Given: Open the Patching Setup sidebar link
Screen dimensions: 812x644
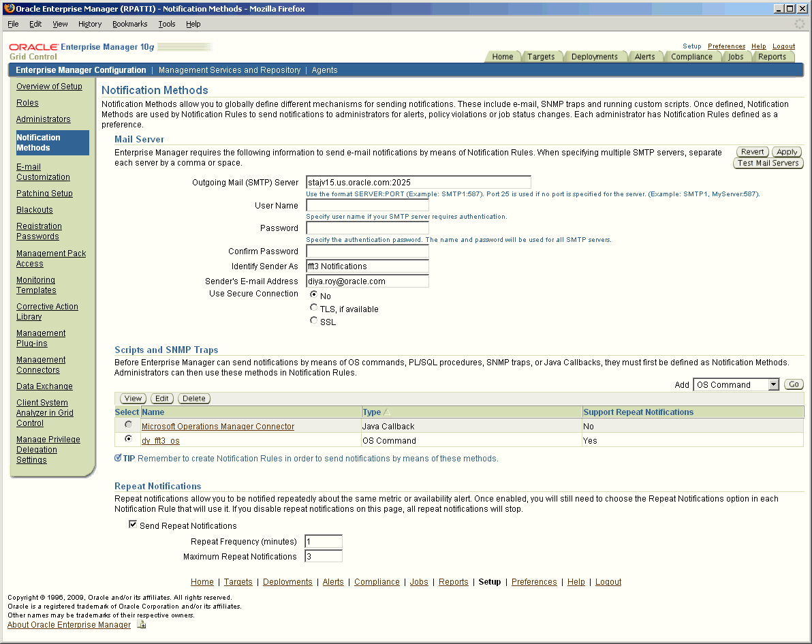Looking at the screenshot, I should 44,194.
